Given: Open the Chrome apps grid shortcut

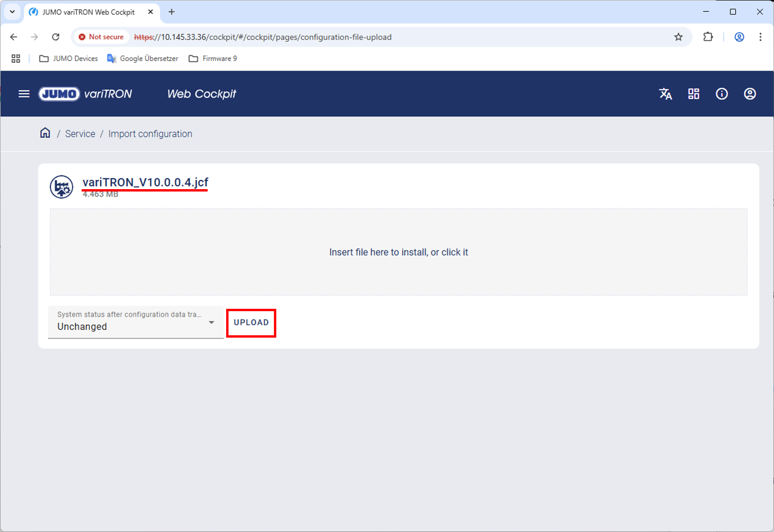Looking at the screenshot, I should tap(16, 59).
